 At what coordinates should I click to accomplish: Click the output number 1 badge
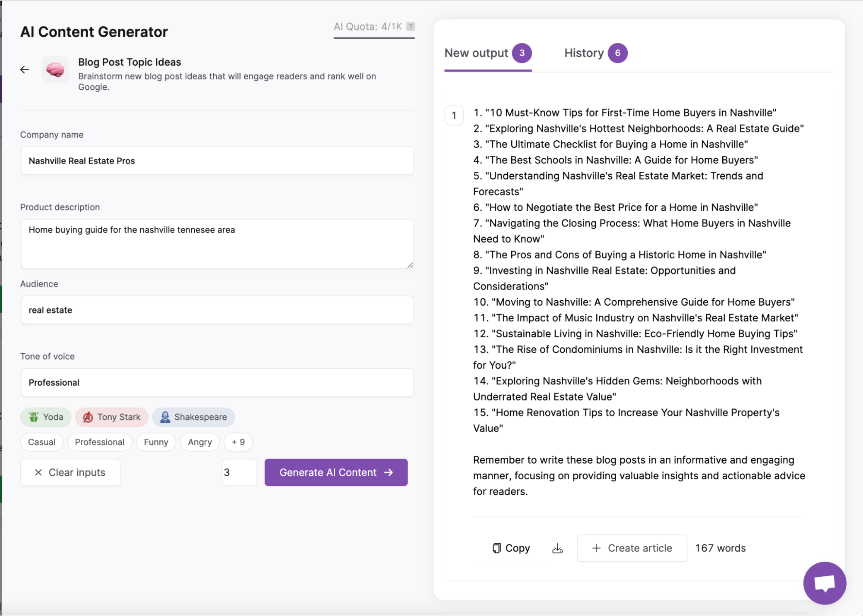tap(454, 116)
